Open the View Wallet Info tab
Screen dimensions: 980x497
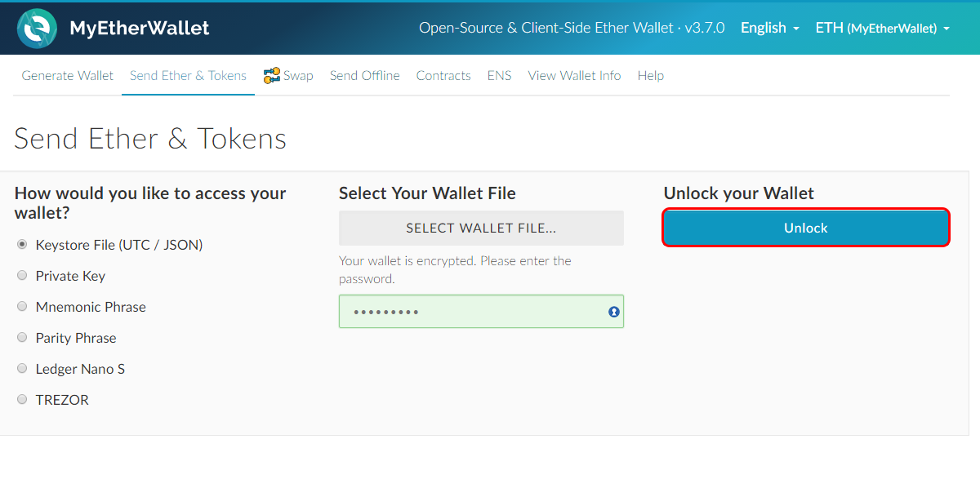[574, 75]
